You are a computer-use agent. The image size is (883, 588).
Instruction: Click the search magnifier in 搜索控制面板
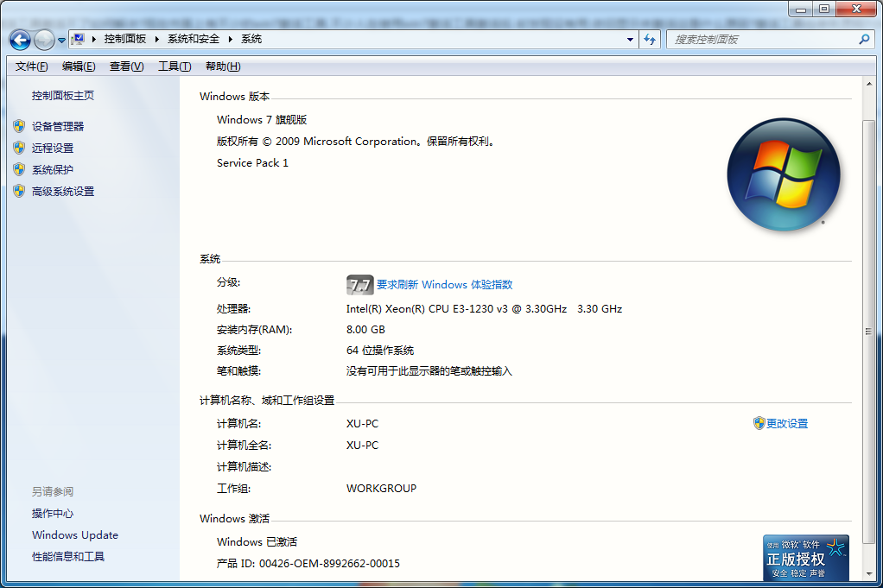tap(863, 39)
